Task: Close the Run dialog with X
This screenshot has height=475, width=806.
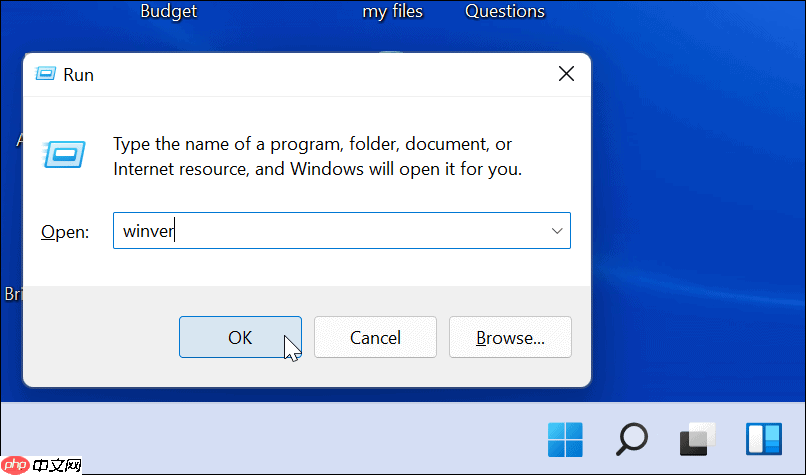Action: click(x=566, y=74)
